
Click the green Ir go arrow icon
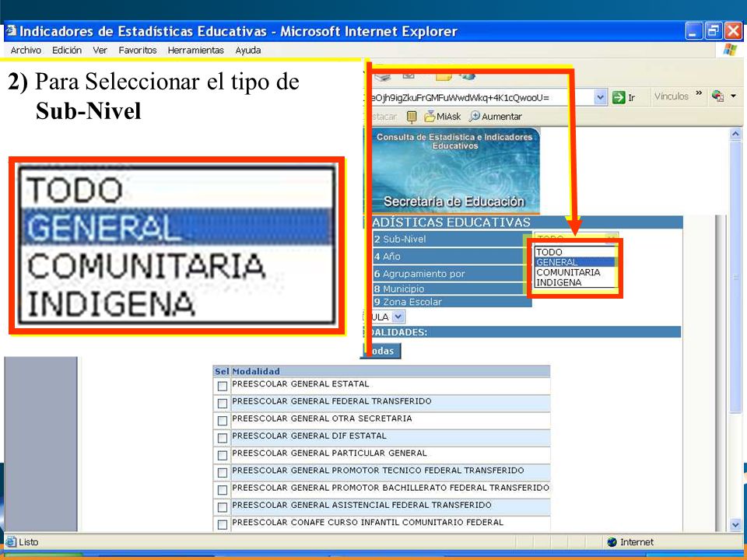[x=619, y=98]
